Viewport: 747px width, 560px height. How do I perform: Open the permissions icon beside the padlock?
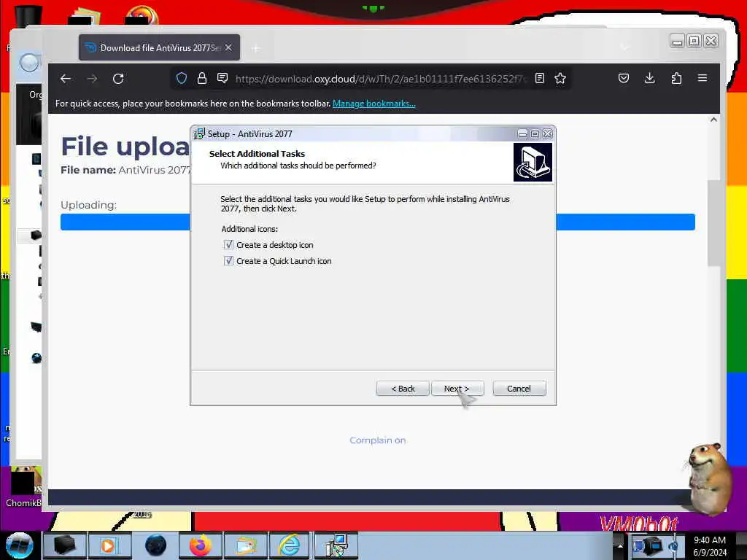click(222, 78)
